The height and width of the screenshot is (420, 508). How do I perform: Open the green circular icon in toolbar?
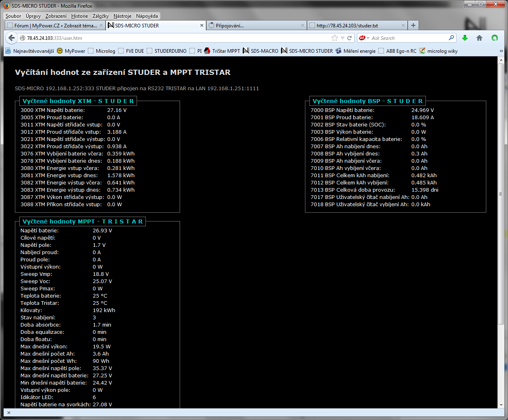click(495, 38)
